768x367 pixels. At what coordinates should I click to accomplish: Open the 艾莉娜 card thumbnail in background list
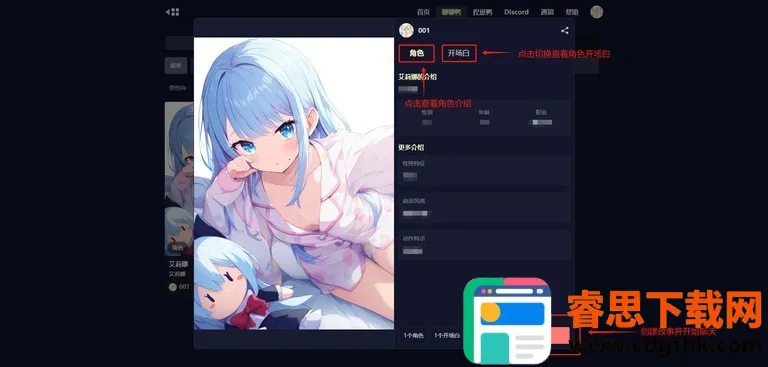pos(179,179)
